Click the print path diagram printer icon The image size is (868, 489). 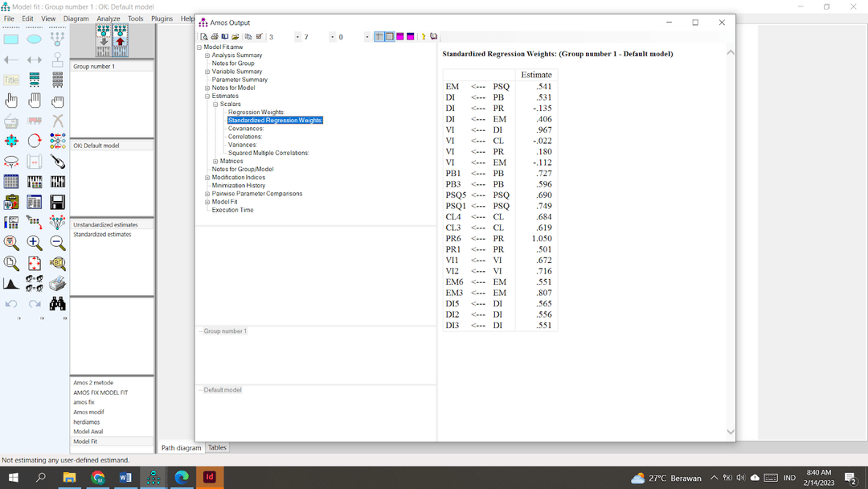pyautogui.click(x=57, y=284)
